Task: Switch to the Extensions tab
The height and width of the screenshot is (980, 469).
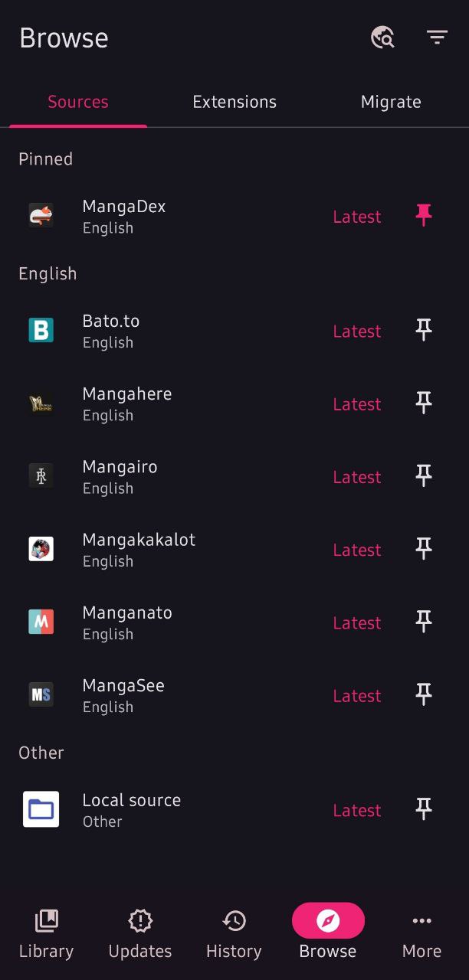Action: click(235, 102)
